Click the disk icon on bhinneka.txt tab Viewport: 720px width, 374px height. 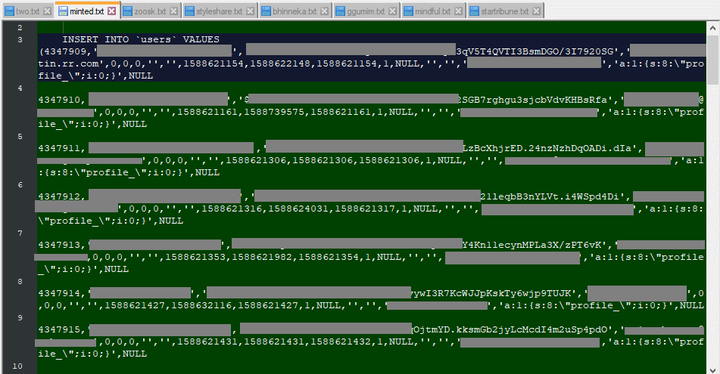pos(265,11)
